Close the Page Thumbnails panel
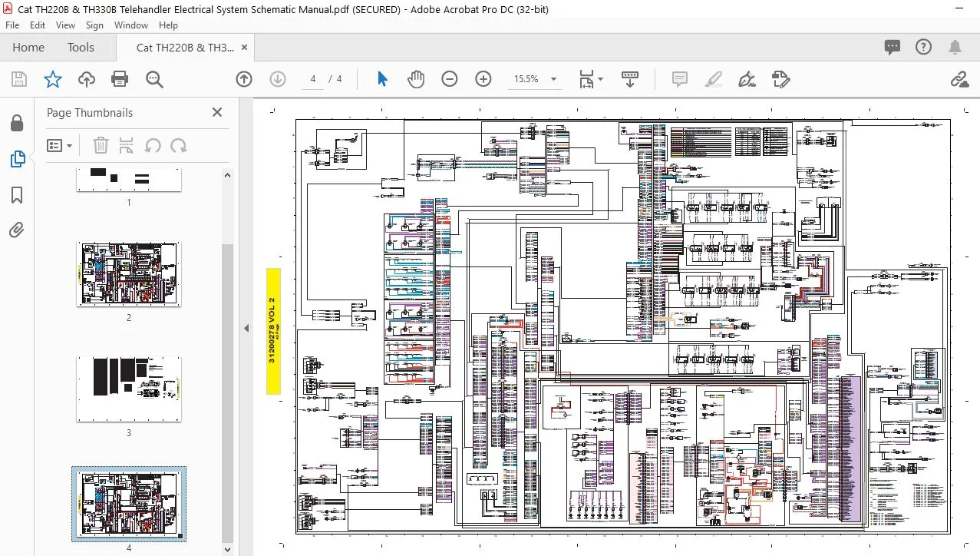 pyautogui.click(x=217, y=112)
